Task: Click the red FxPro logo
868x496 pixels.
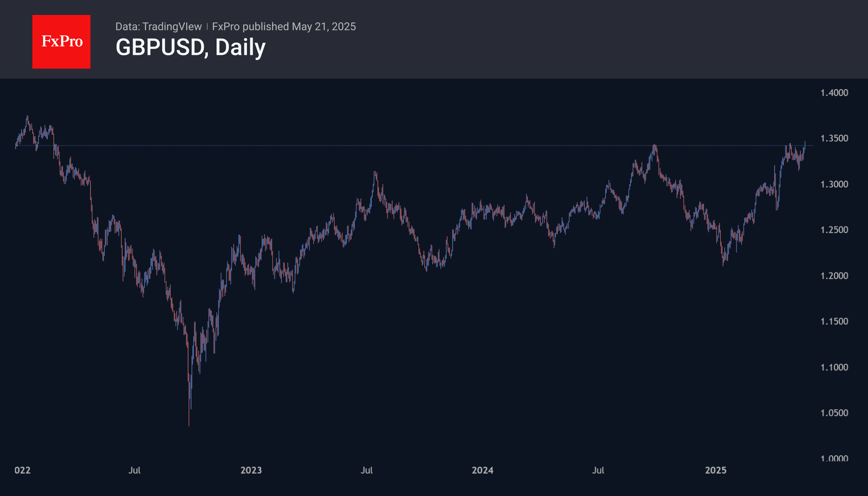Action: 61,42
